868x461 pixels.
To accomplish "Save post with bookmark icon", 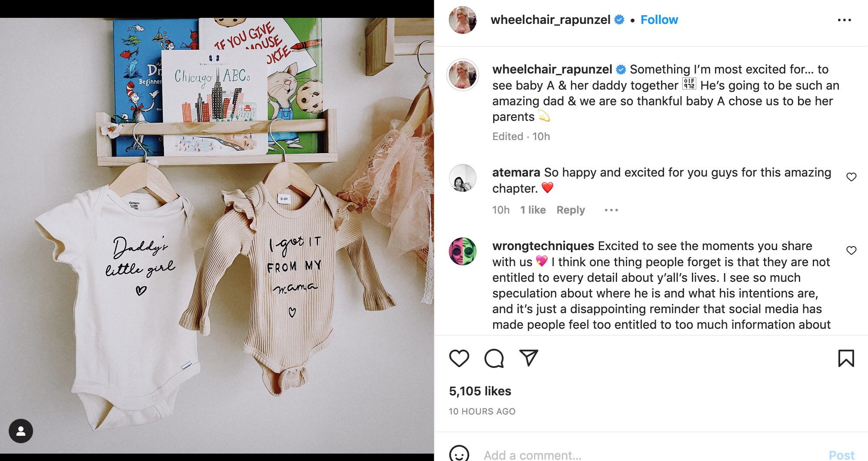I will pos(846,358).
